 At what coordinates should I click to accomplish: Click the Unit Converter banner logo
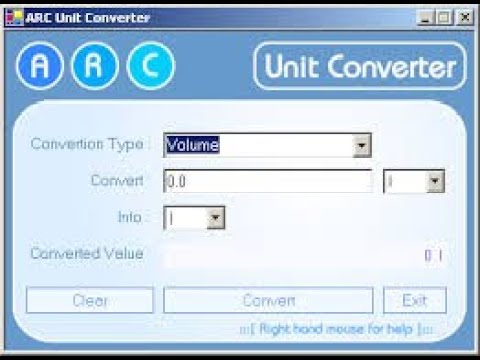pyautogui.click(x=360, y=66)
